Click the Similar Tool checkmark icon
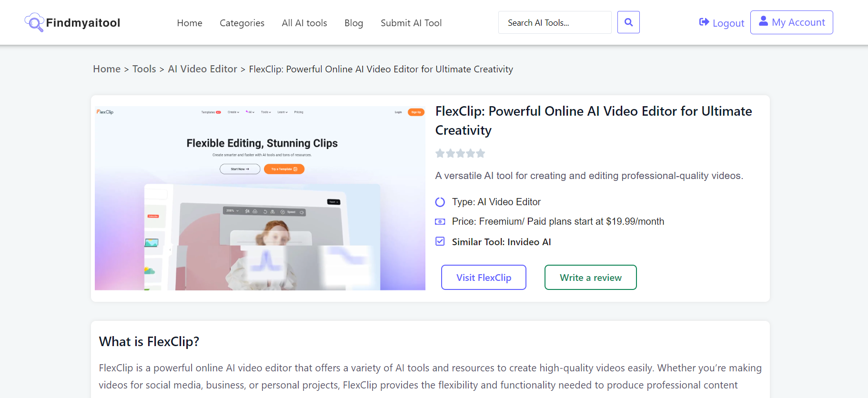Viewport: 868px width, 398px height. pyautogui.click(x=440, y=241)
